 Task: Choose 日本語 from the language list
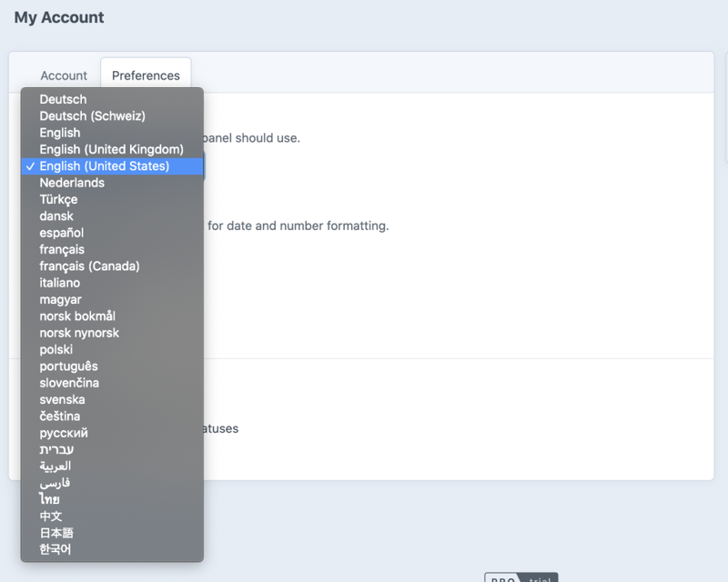click(56, 533)
